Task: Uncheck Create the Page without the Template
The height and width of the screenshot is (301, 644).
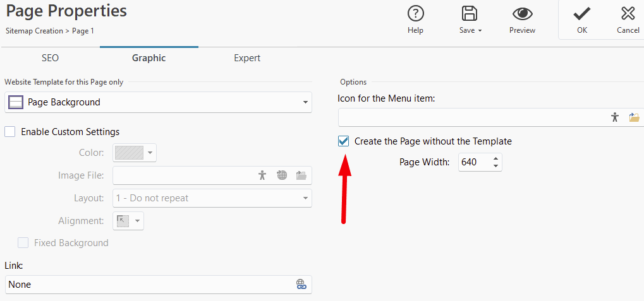Action: [x=343, y=141]
